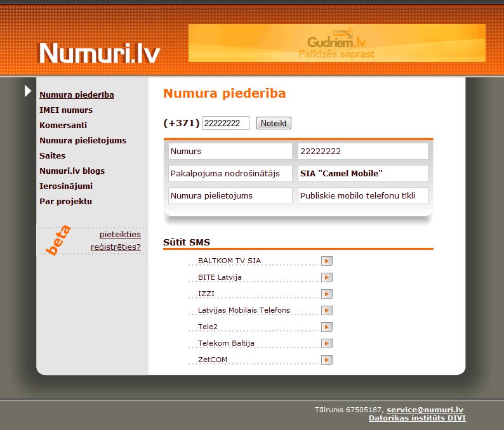Go to Komersanti page
Screen dimensions: 504x430
[x=63, y=125]
